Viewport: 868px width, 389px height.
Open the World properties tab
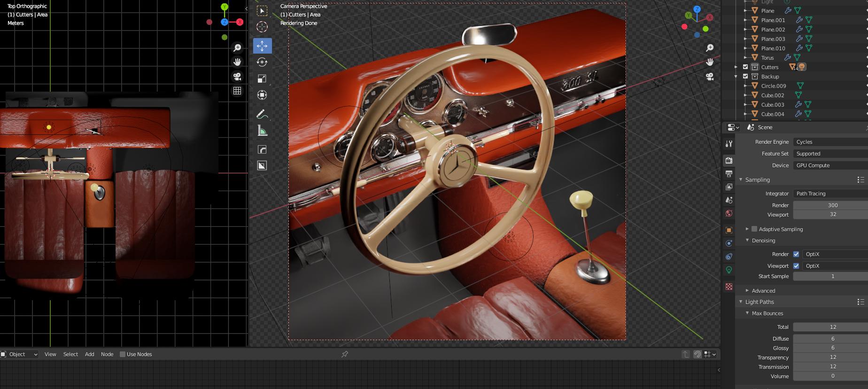[x=729, y=213]
